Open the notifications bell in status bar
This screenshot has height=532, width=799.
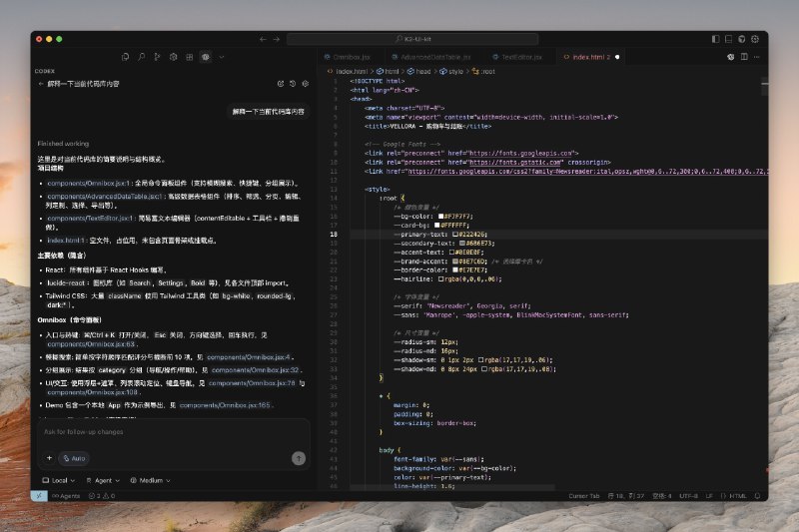click(757, 496)
